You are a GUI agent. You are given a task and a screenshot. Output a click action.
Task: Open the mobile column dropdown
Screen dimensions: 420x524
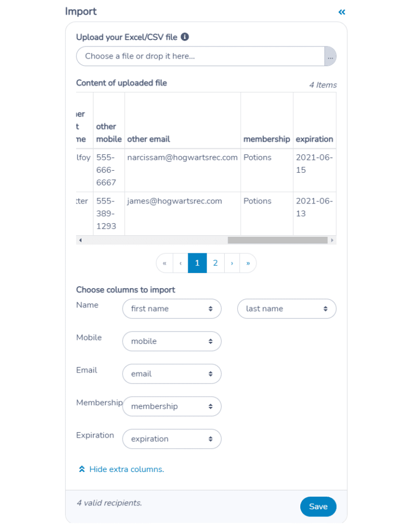click(172, 341)
